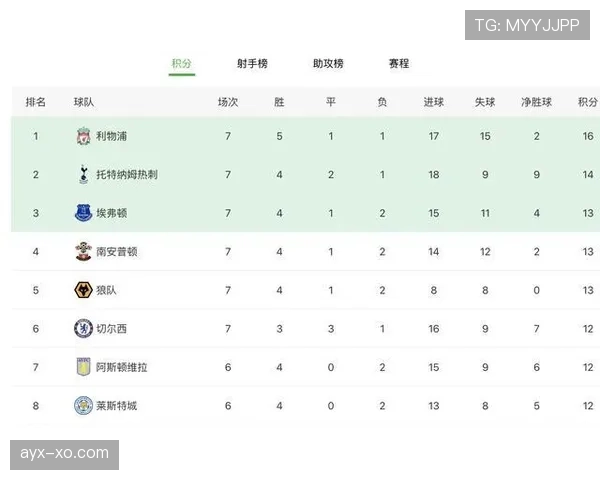600x480 pixels.
Task: Click the 积分 column header
Action: [587, 102]
